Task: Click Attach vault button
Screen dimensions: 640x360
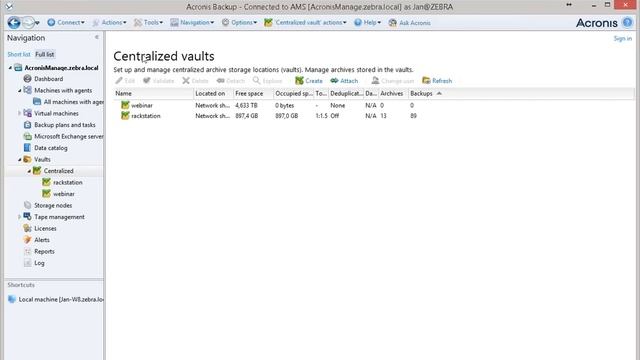Action: click(344, 81)
